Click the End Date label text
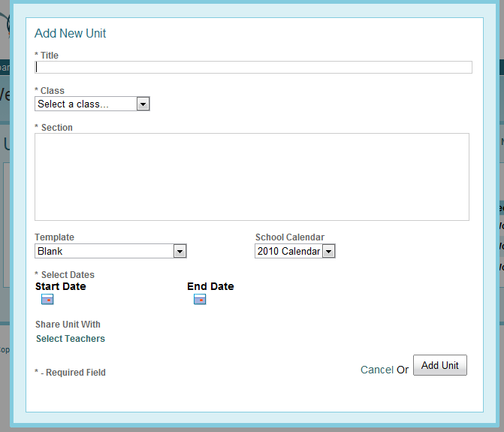The image size is (504, 432). [x=210, y=286]
